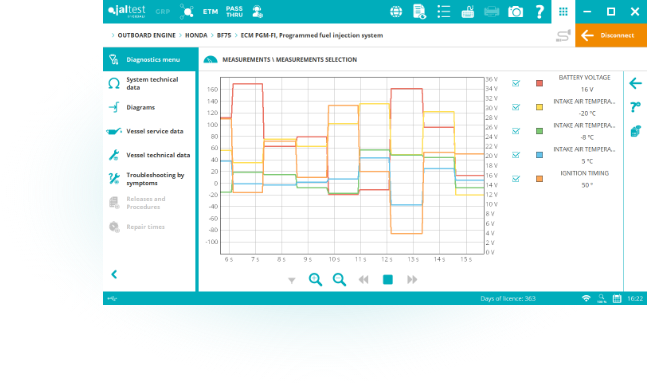Zoom in on the measurements graph
Viewport: 647px width, 384px height.
click(315, 279)
